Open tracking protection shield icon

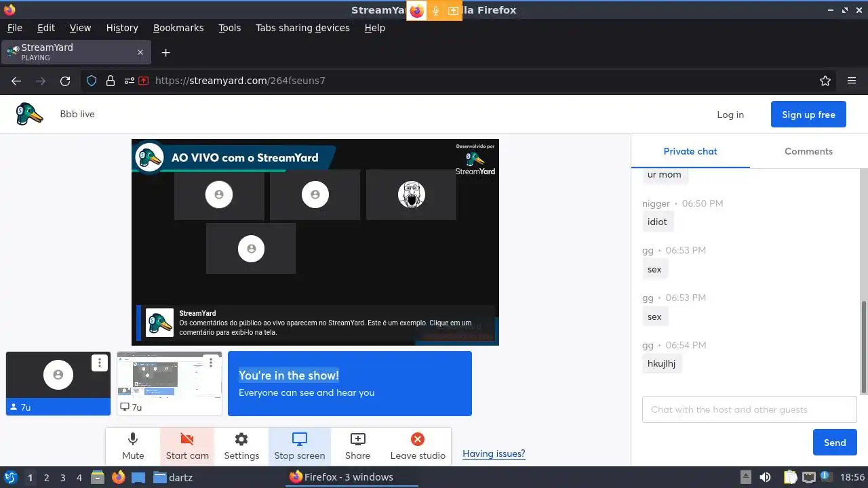coord(92,81)
